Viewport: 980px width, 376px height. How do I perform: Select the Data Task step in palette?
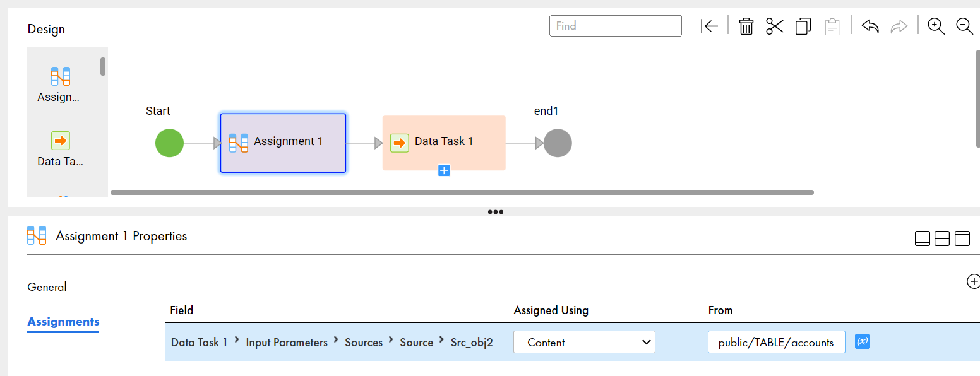click(61, 149)
